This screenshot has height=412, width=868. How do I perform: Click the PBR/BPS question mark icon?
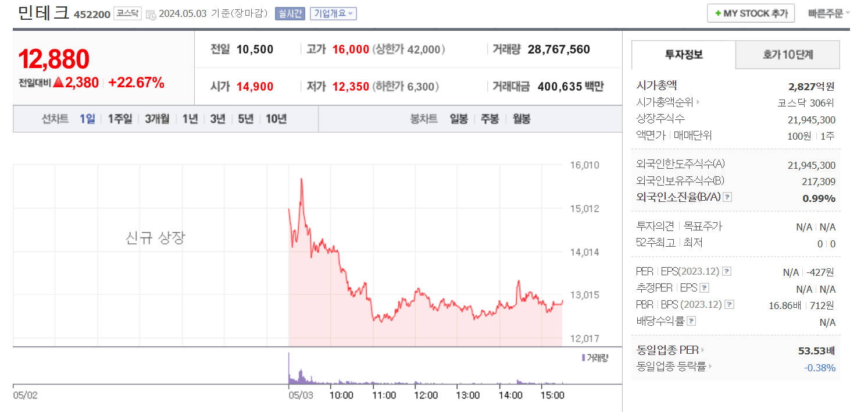[729, 304]
